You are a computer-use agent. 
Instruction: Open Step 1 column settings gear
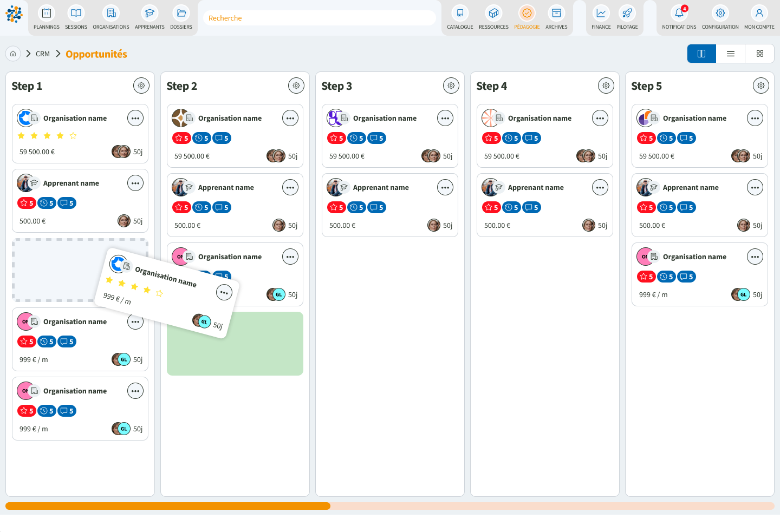click(141, 86)
